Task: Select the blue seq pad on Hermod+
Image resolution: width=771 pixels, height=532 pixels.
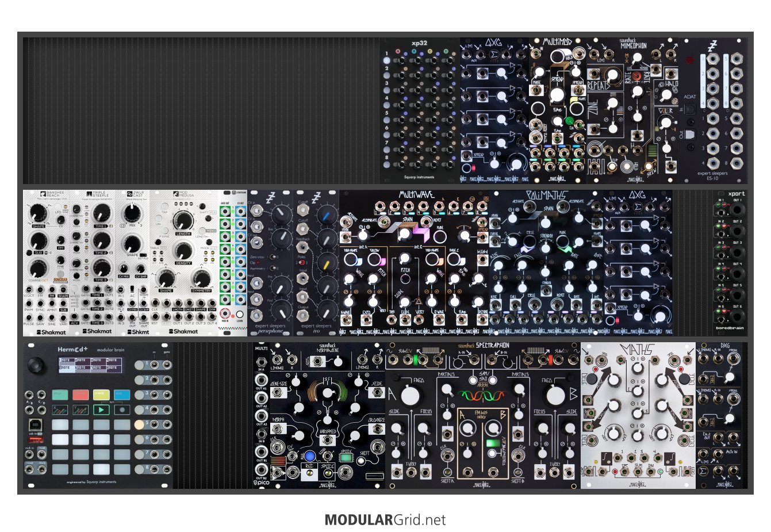Action: pyautogui.click(x=122, y=395)
